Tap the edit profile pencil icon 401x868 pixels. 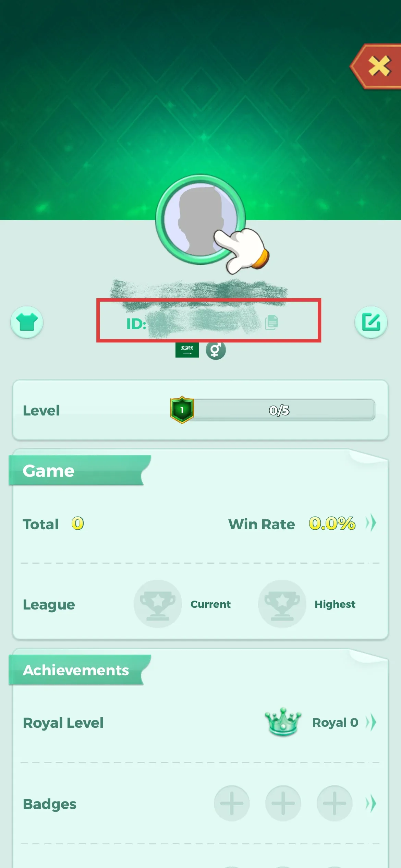pos(371,322)
